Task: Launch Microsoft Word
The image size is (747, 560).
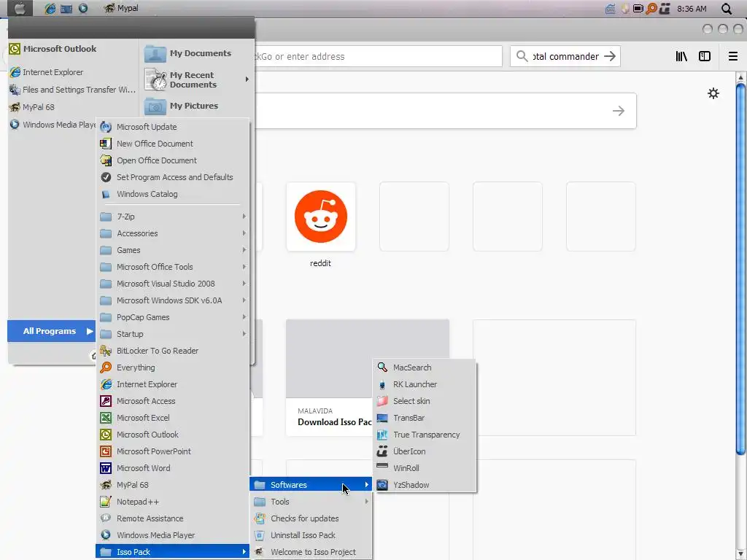Action: click(x=172, y=468)
